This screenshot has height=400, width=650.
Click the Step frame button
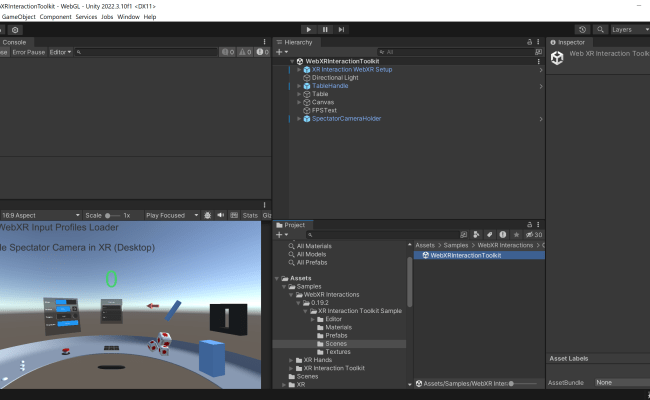click(341, 29)
